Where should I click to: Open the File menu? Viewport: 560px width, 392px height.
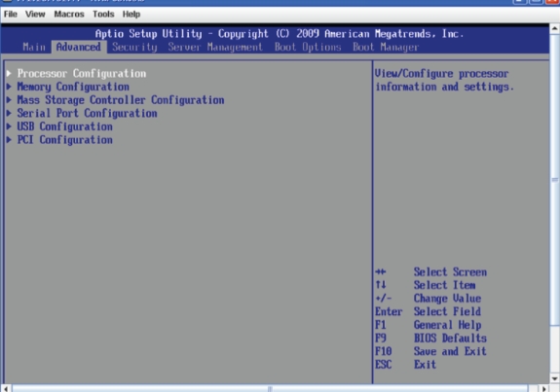11,15
